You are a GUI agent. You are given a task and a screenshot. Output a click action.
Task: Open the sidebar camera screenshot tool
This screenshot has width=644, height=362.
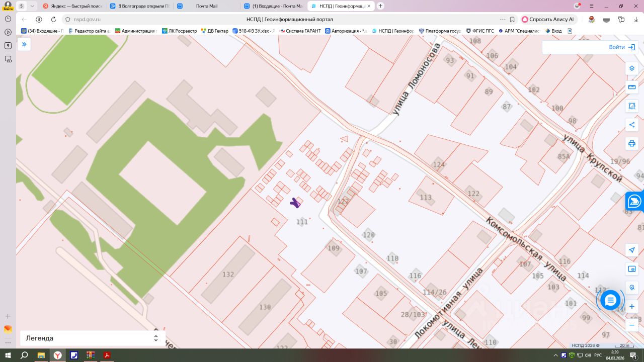coord(8,59)
